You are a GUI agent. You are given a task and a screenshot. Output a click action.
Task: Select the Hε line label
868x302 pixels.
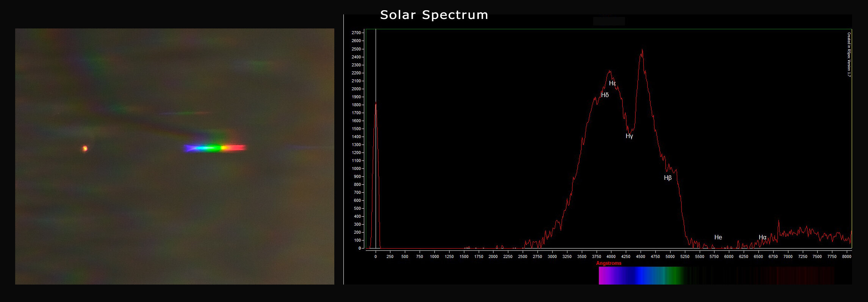pos(613,83)
